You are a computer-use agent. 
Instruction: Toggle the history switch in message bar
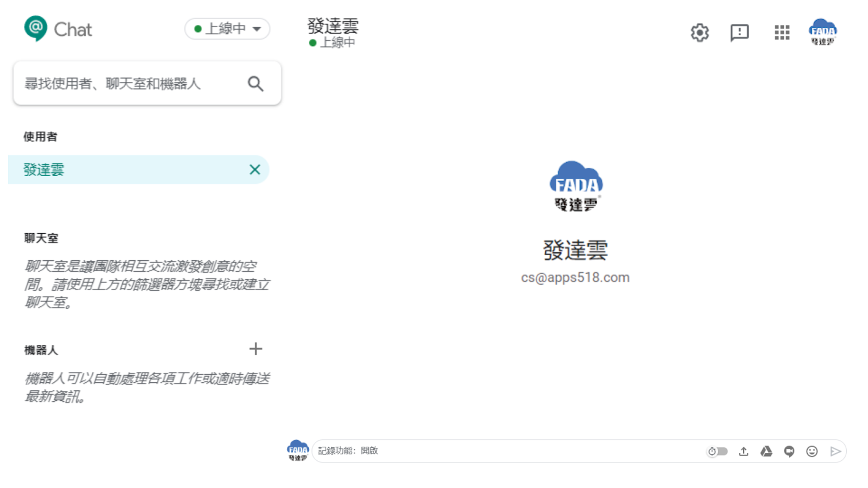718,451
